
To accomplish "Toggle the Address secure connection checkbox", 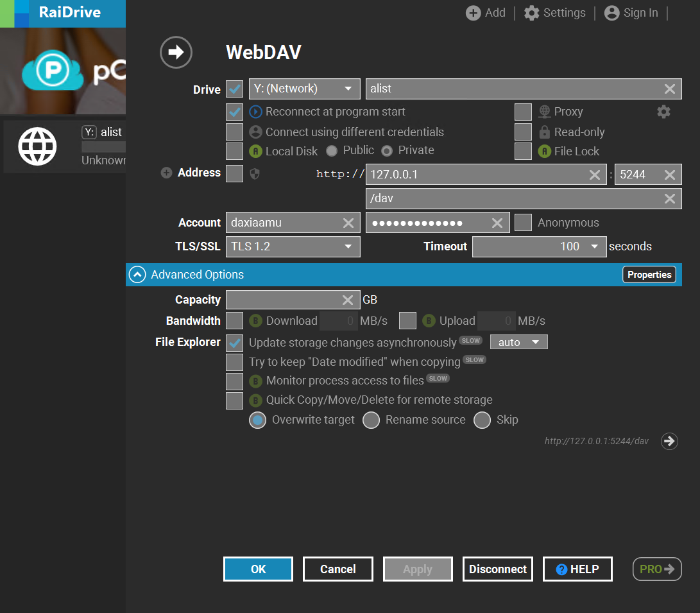I will 234,174.
